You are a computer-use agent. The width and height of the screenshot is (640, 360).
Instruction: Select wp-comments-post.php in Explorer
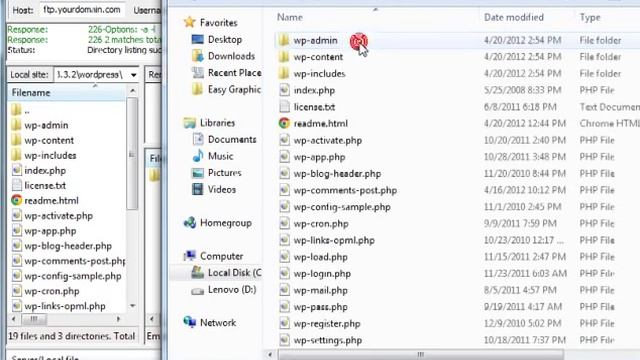click(345, 191)
